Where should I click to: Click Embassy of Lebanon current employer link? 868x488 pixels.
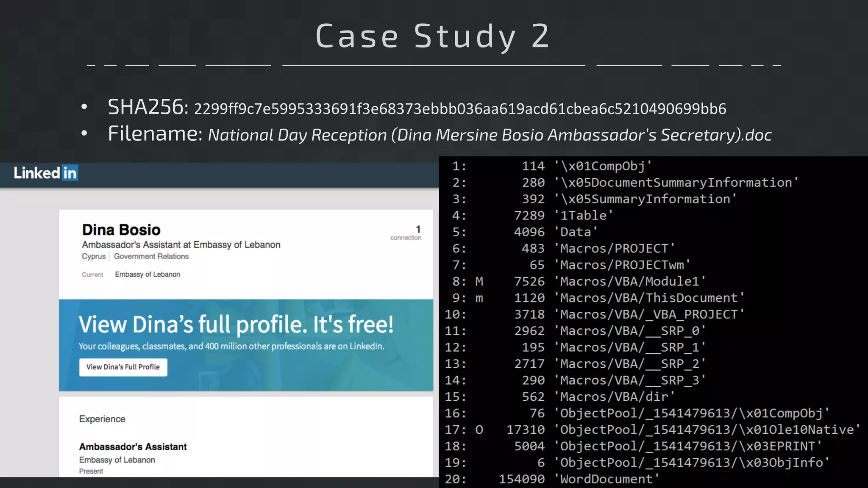click(x=147, y=274)
